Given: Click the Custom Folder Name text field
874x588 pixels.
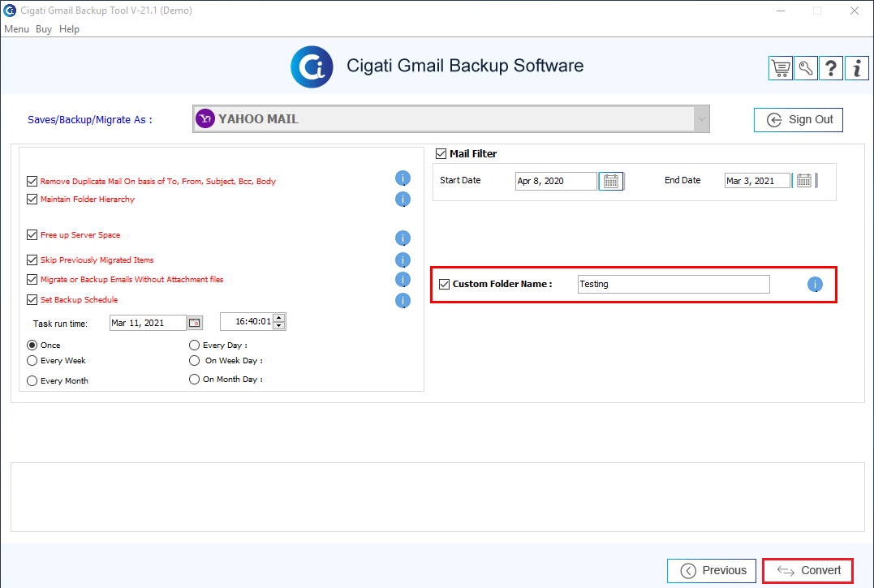Looking at the screenshot, I should 674,284.
